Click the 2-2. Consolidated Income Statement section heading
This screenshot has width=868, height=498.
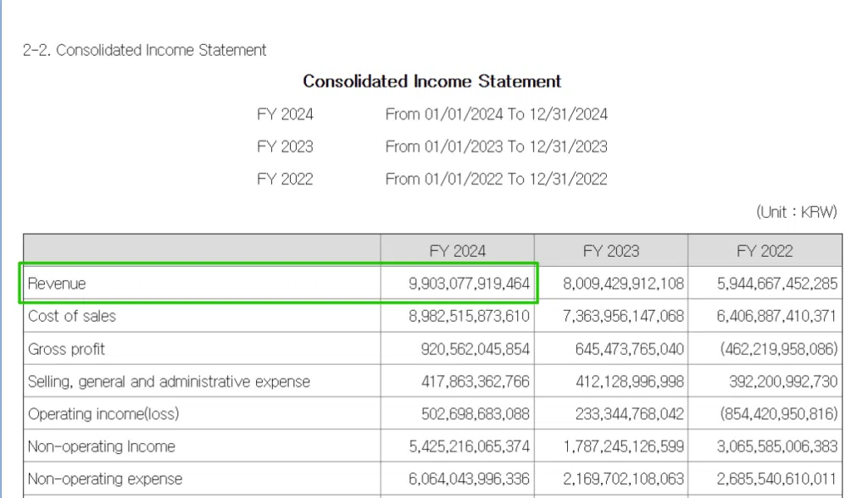(144, 50)
